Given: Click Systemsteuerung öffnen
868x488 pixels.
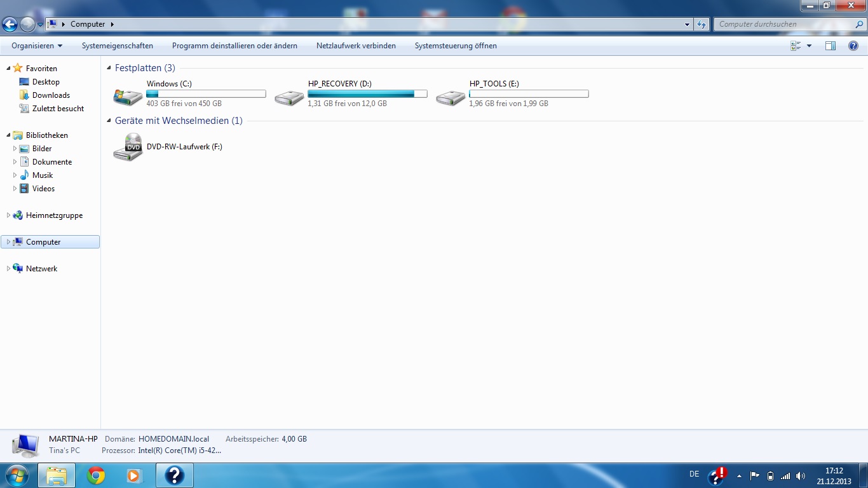Looking at the screenshot, I should (456, 46).
